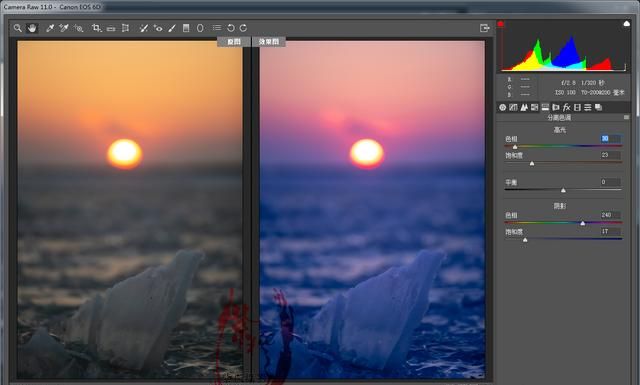Select the Radial Filter tool

(x=200, y=28)
